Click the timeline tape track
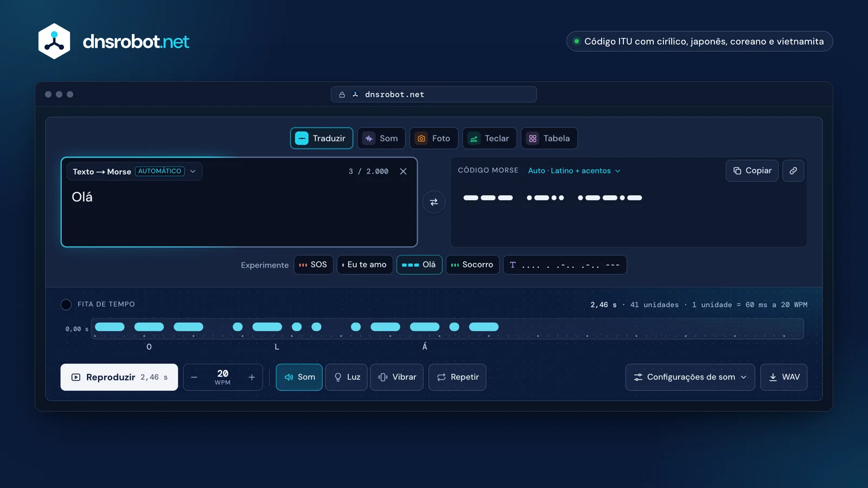The image size is (868, 488). [x=448, y=329]
